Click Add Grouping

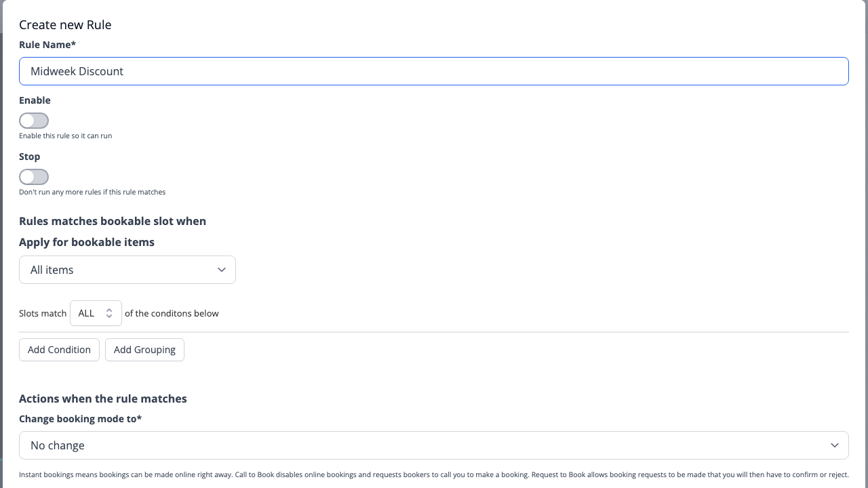pyautogui.click(x=144, y=349)
